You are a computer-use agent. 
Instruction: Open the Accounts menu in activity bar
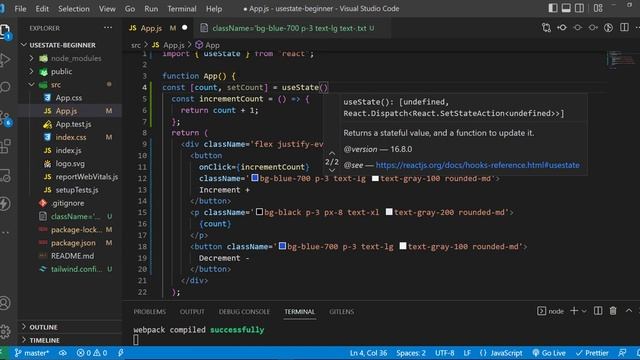5,303
